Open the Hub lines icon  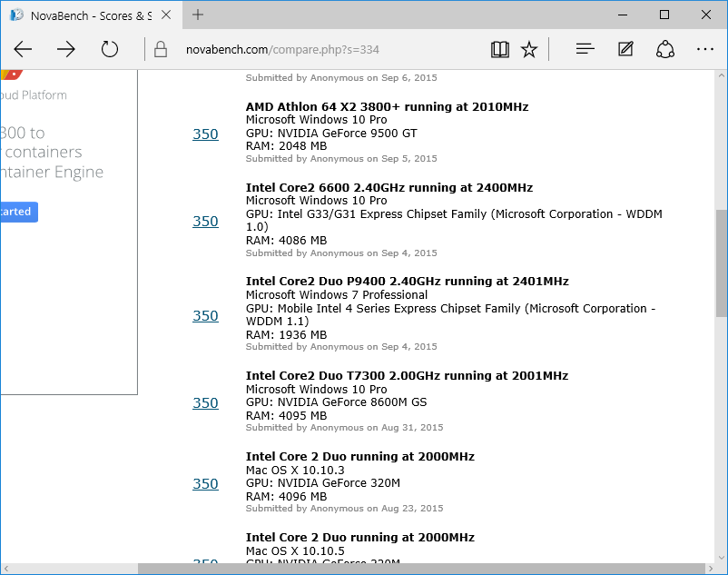585,49
